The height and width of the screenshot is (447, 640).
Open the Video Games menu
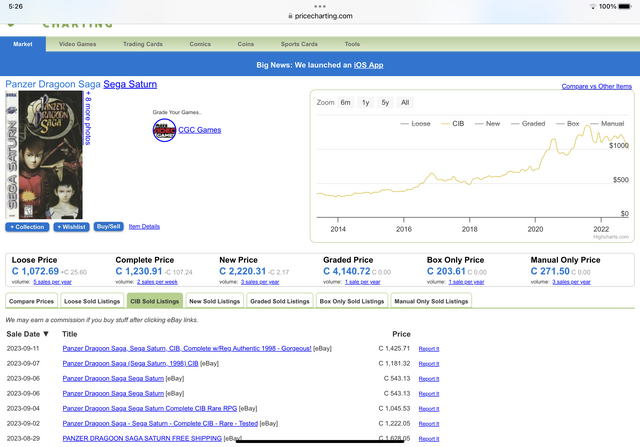pos(78,44)
